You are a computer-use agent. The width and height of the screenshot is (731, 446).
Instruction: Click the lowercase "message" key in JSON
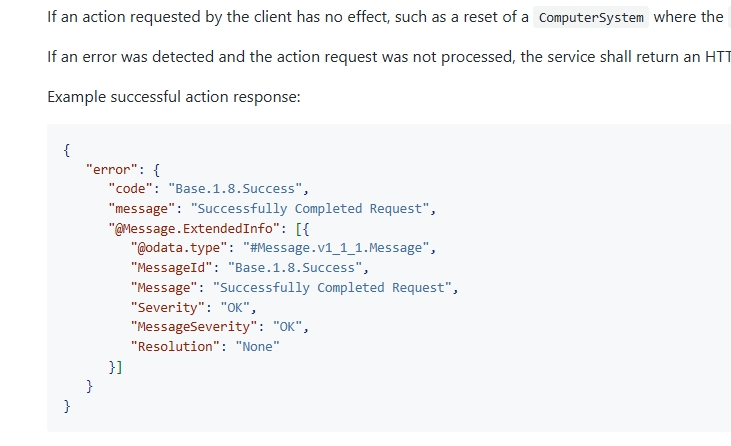(142, 209)
